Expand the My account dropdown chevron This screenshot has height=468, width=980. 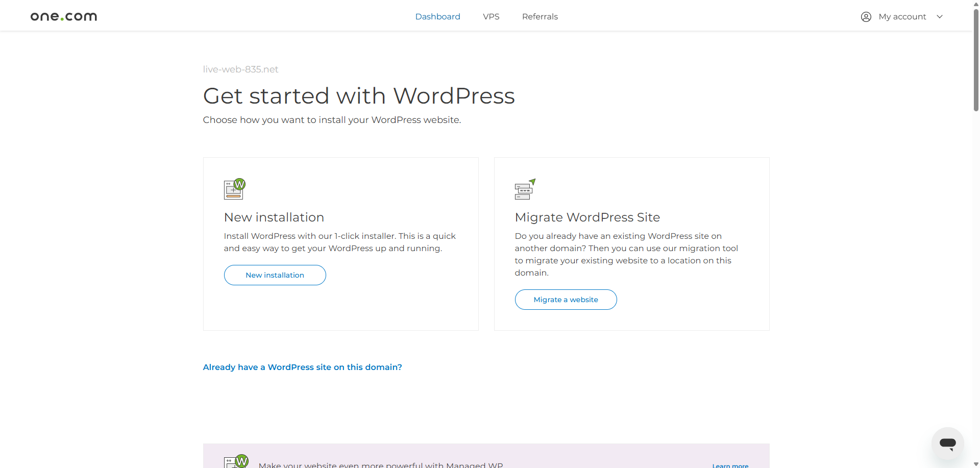[x=939, y=17]
